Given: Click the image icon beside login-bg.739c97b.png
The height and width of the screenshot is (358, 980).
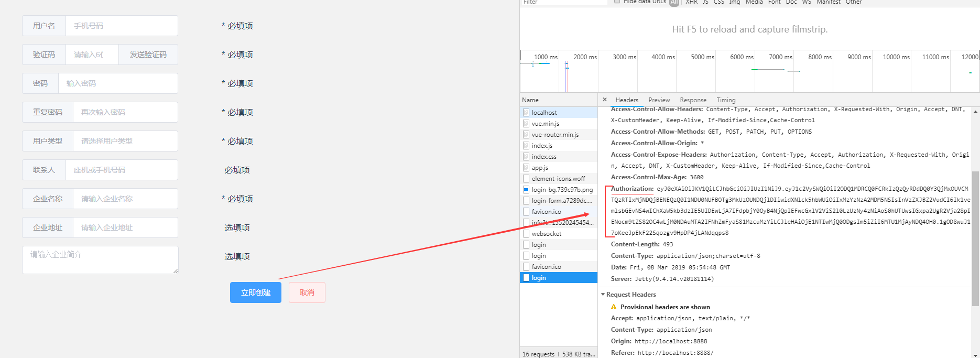Looking at the screenshot, I should pyautogui.click(x=526, y=190).
